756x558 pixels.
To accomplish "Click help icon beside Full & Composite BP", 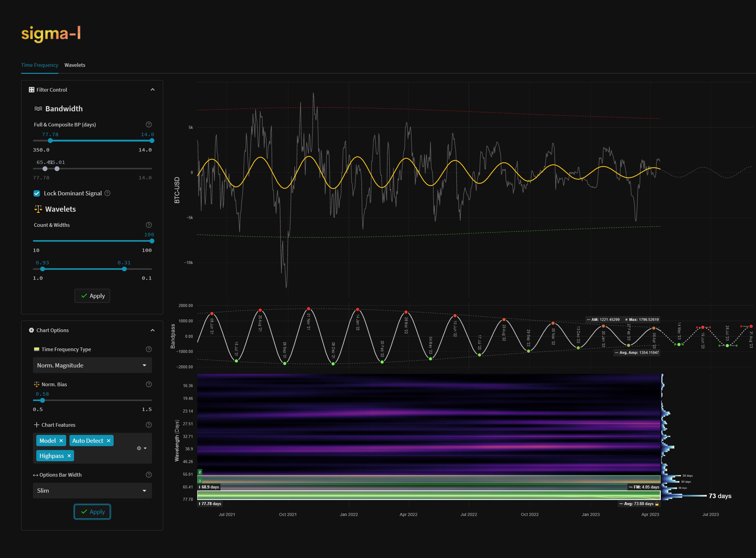I will [x=148, y=124].
